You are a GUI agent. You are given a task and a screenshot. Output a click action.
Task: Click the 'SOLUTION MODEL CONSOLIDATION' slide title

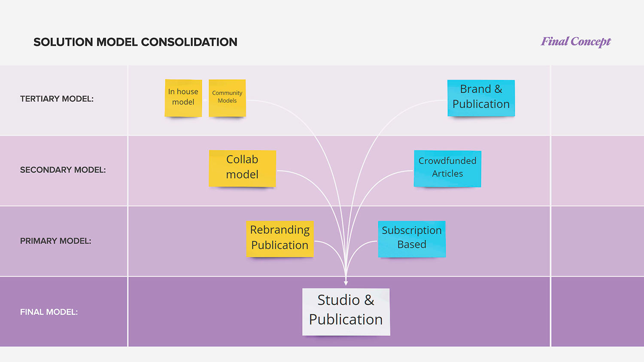pyautogui.click(x=135, y=42)
